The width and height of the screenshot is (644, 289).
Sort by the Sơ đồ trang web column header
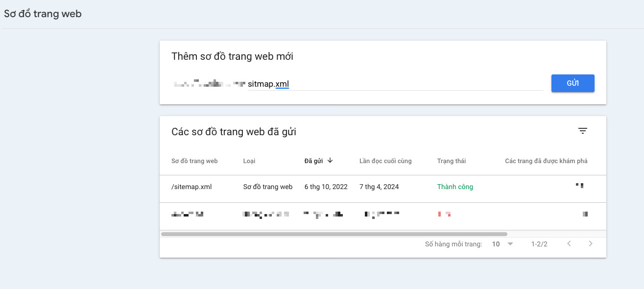tap(194, 161)
